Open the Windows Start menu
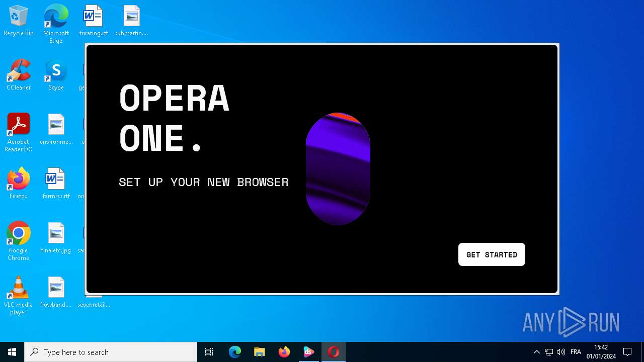 [x=12, y=352]
